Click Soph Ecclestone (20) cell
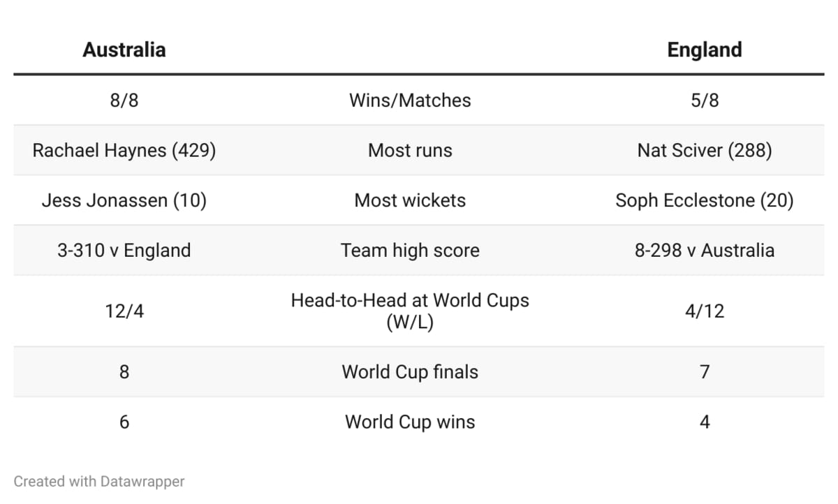Viewport: 838px width, 504px height. pos(705,200)
